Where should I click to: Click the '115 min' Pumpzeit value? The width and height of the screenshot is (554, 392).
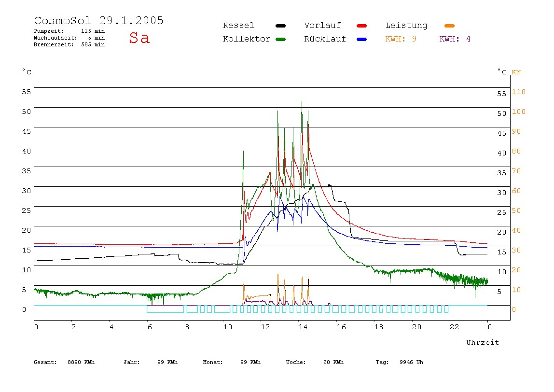(93, 31)
